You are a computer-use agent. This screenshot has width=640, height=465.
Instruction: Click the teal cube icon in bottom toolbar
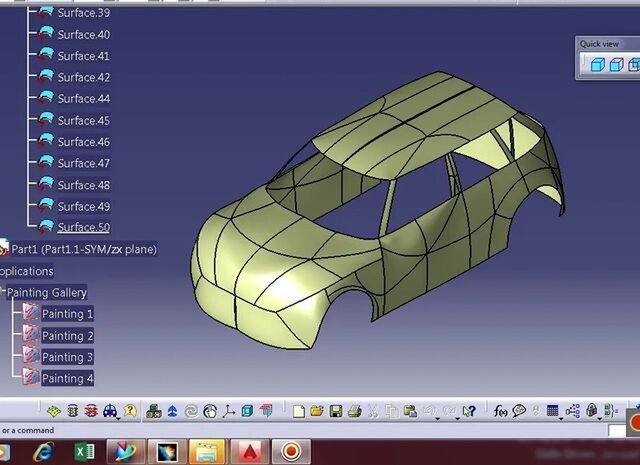pyautogui.click(x=247, y=411)
